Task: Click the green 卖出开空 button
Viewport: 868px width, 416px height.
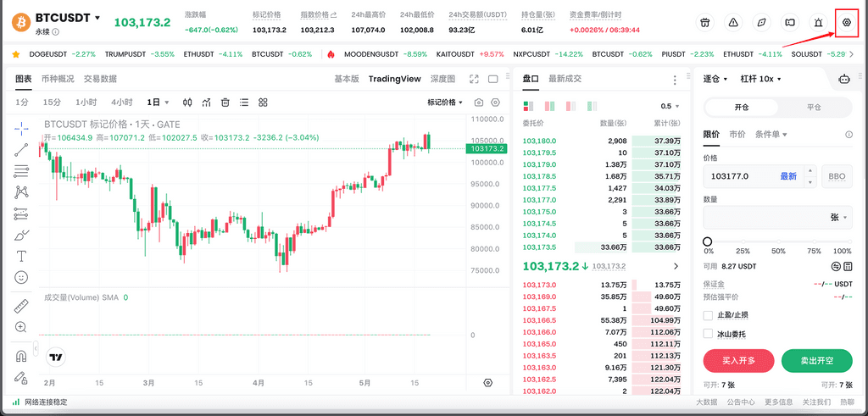Action: [816, 360]
